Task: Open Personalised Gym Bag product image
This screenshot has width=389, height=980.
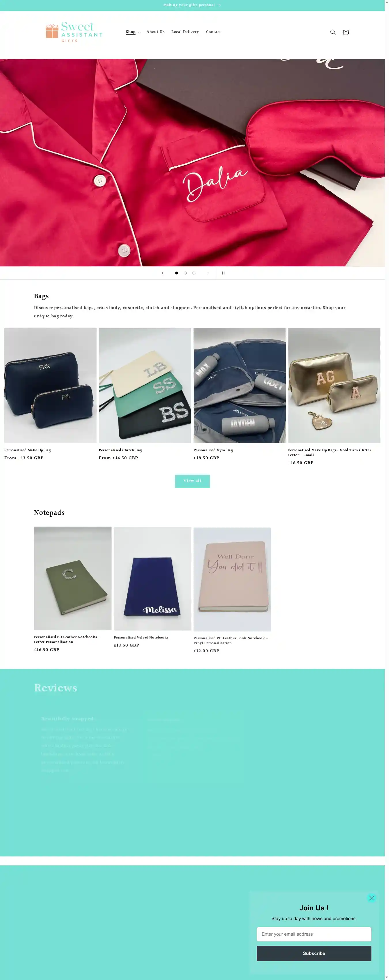Action: coord(239,385)
